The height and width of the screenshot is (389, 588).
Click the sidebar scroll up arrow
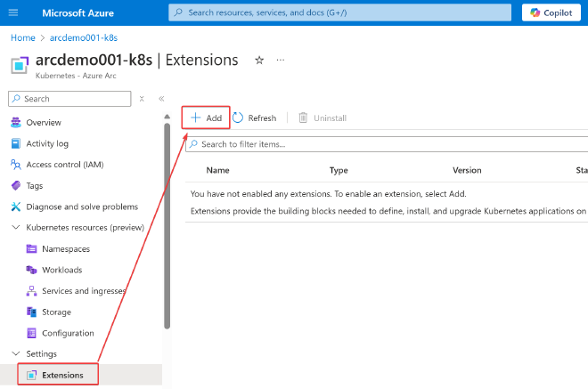[167, 117]
